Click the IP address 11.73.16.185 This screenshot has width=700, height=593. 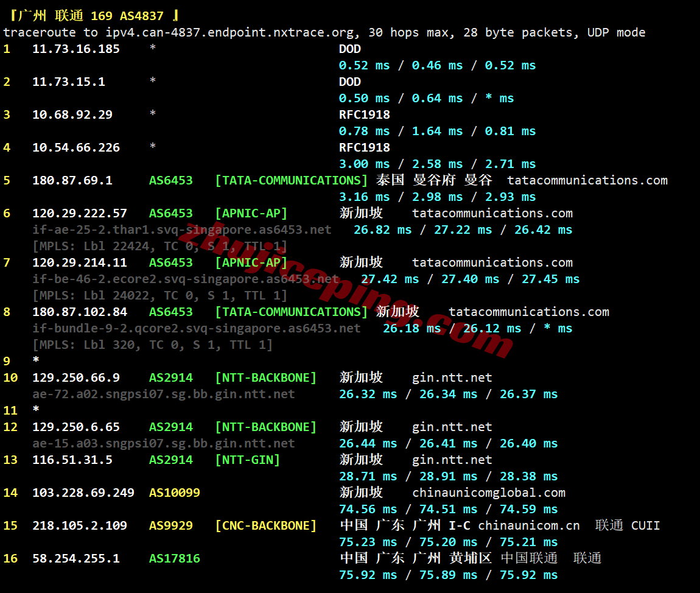click(76, 49)
